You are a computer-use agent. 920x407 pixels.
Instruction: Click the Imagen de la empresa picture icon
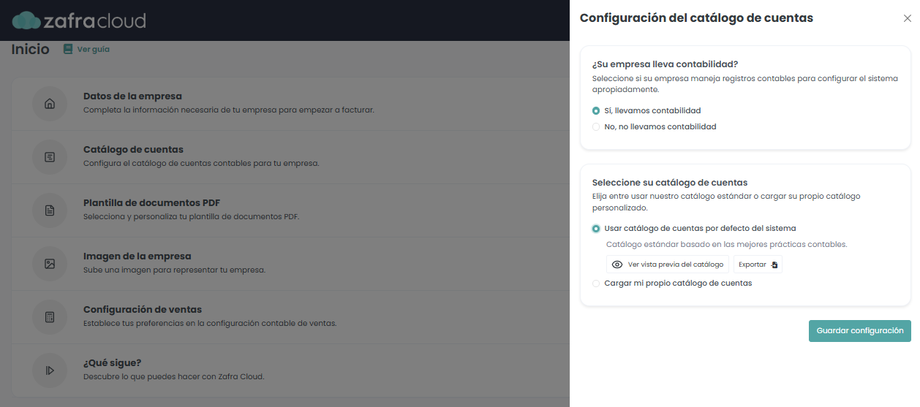[49, 264]
